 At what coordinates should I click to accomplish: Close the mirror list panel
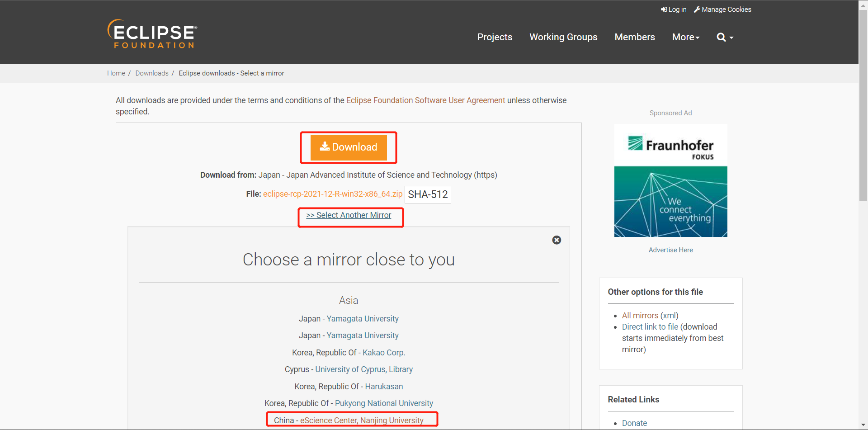pos(557,240)
